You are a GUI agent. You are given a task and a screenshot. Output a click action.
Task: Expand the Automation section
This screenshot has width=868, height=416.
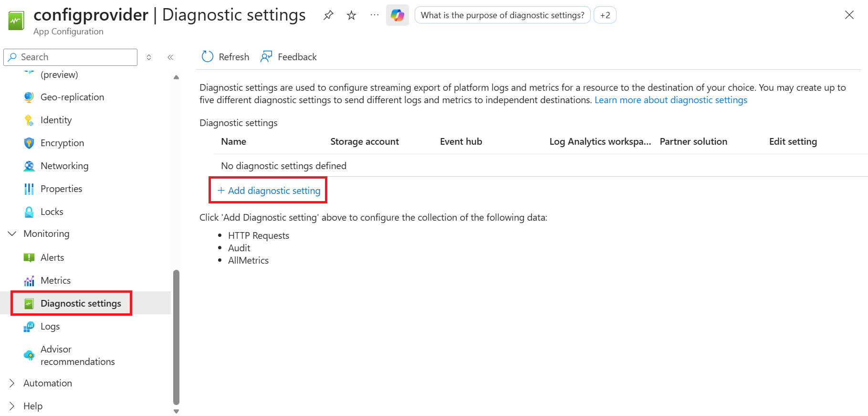[x=12, y=383]
